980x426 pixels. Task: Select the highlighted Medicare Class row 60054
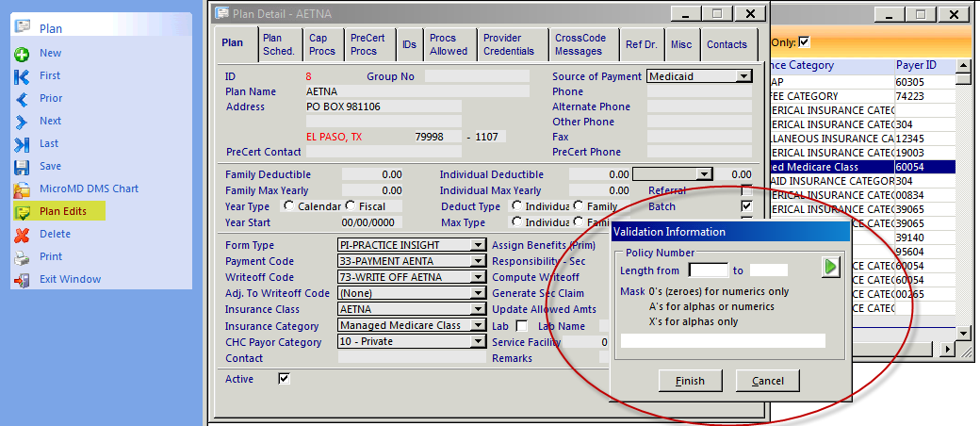click(x=864, y=167)
